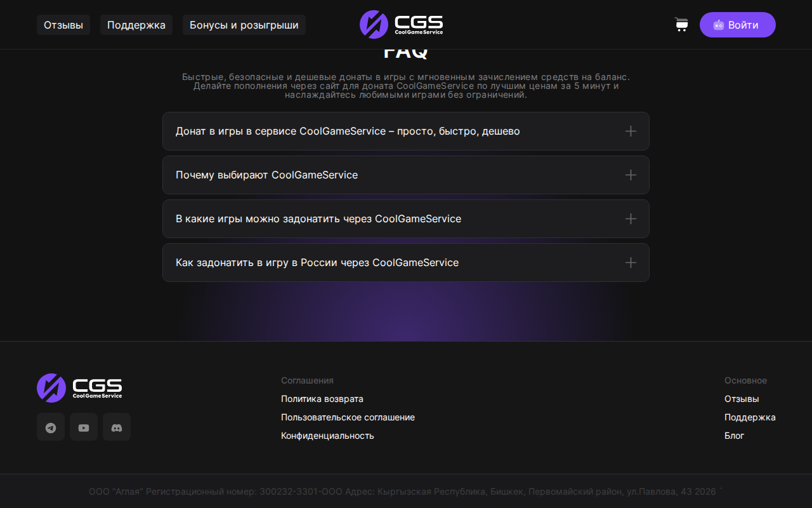Click the Соглашения footer heading
Image resolution: width=812 pixels, height=508 pixels.
[307, 380]
